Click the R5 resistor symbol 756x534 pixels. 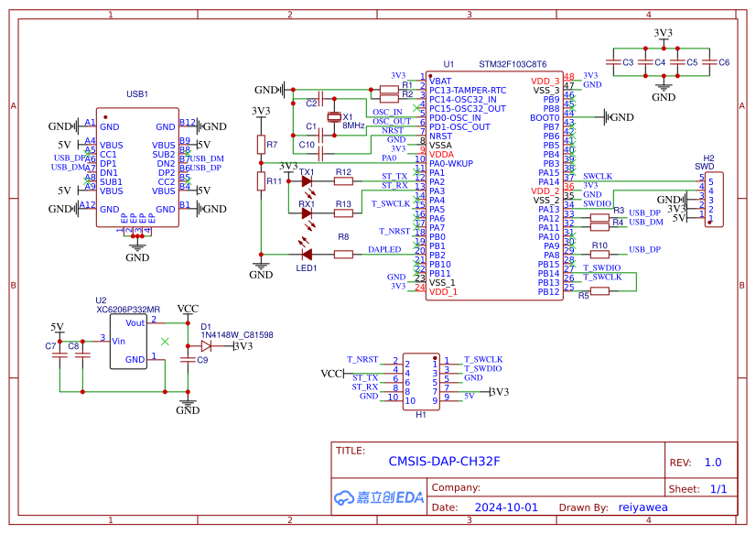[599, 291]
